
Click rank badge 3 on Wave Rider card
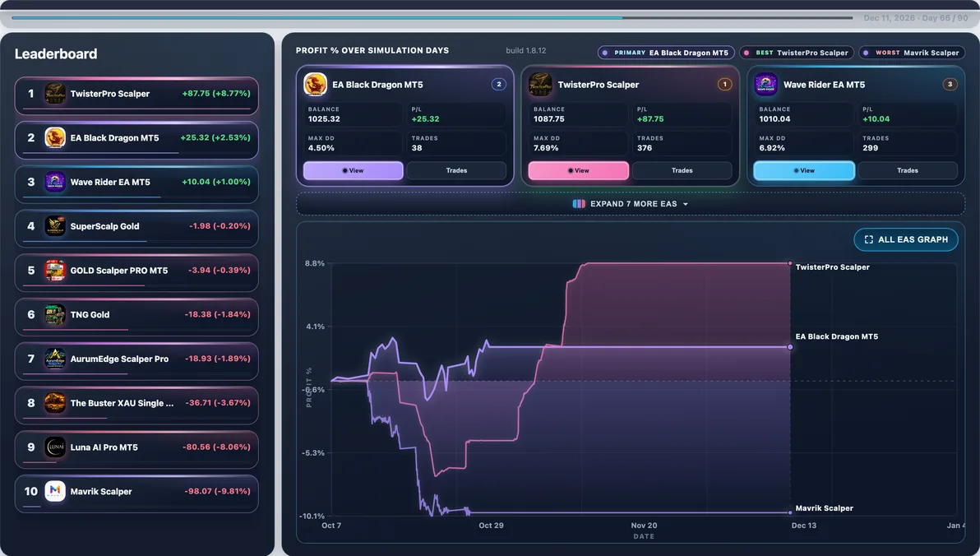click(x=950, y=84)
